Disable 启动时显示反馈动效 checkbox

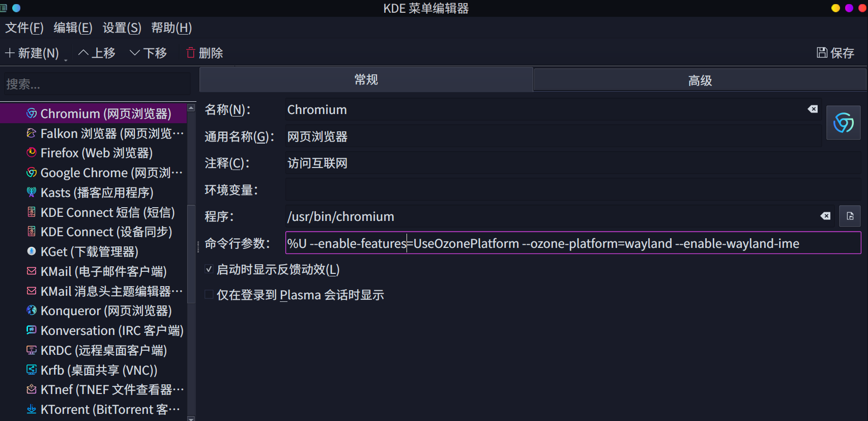pyautogui.click(x=209, y=269)
